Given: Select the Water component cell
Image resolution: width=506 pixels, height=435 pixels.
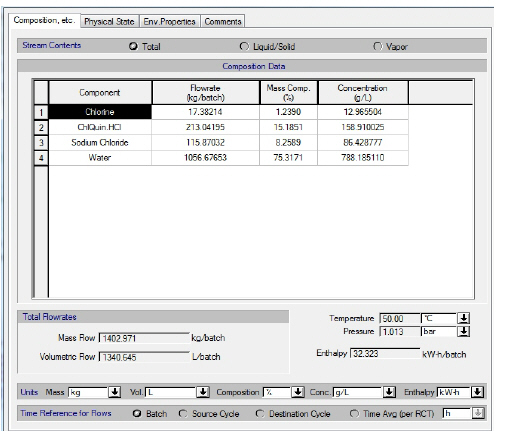Looking at the screenshot, I should coord(100,158).
